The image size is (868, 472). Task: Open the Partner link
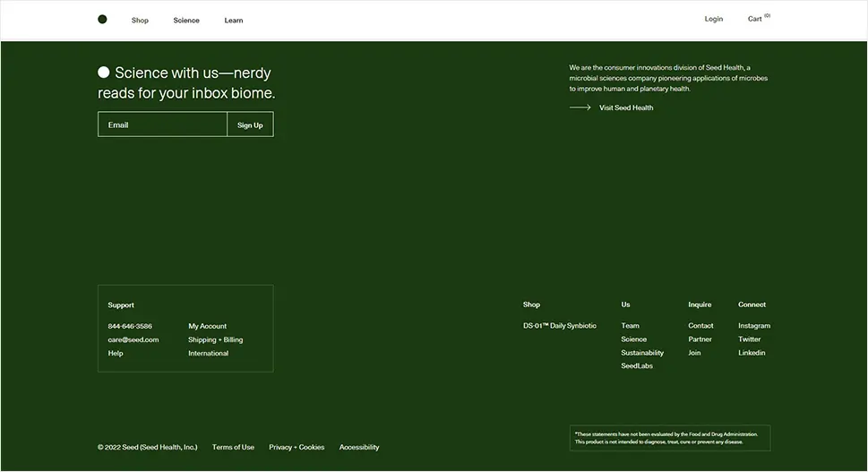click(700, 339)
